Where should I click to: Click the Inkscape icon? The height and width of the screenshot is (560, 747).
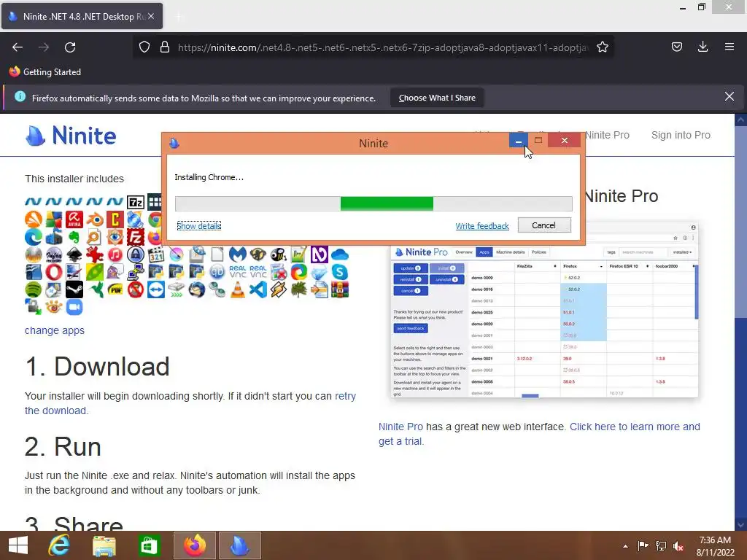pyautogui.click(x=74, y=254)
